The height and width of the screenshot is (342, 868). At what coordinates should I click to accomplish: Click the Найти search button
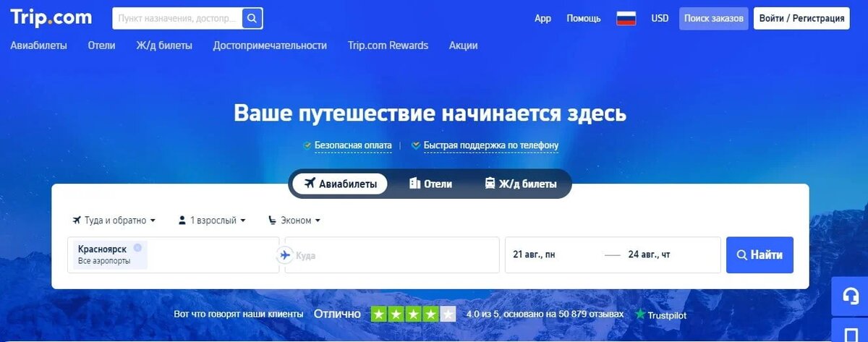[x=759, y=255]
